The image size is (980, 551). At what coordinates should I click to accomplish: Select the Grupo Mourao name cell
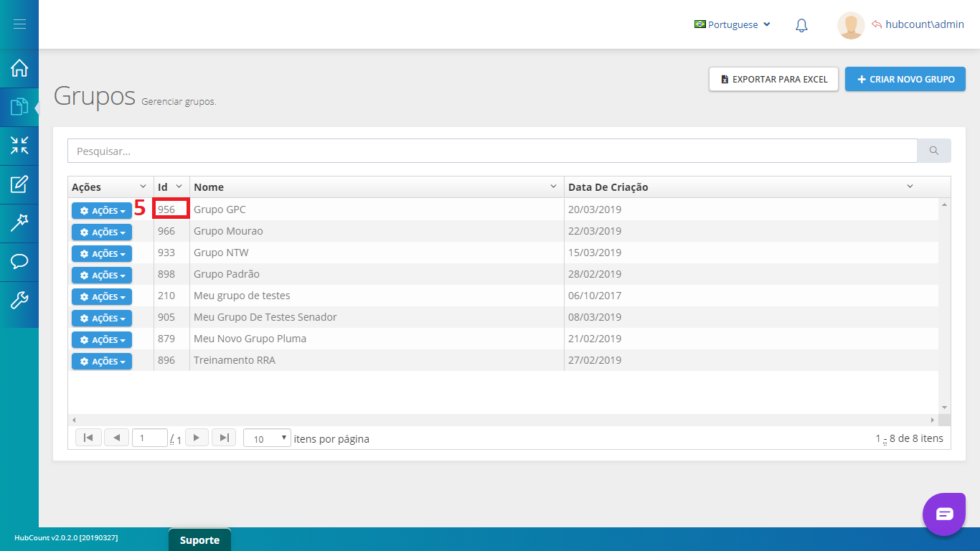tap(377, 231)
